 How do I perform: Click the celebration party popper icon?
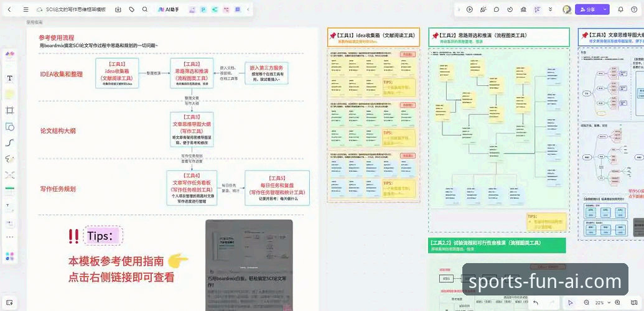point(483,9)
